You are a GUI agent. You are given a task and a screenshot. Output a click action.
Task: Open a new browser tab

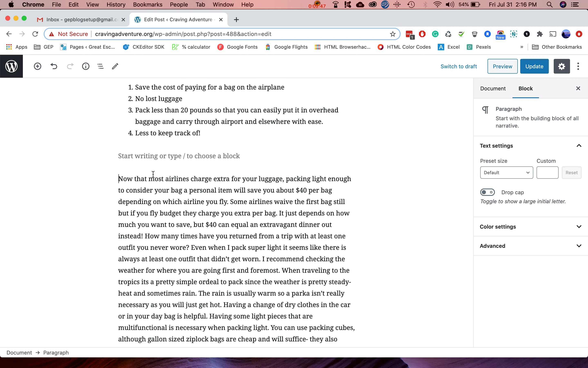coord(236,20)
